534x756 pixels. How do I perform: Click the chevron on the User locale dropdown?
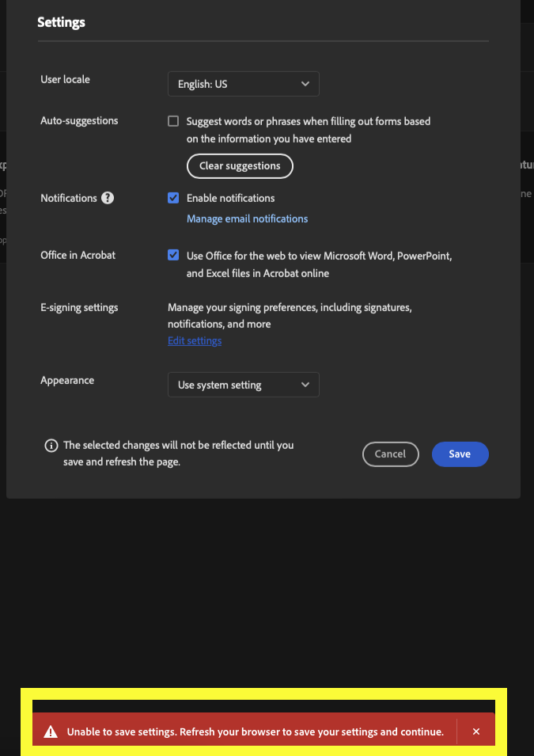click(305, 84)
